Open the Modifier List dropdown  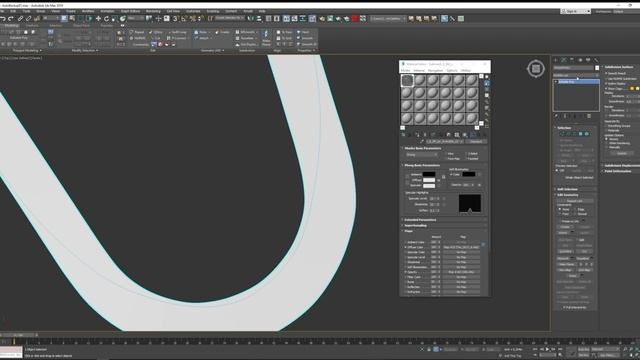[576, 76]
